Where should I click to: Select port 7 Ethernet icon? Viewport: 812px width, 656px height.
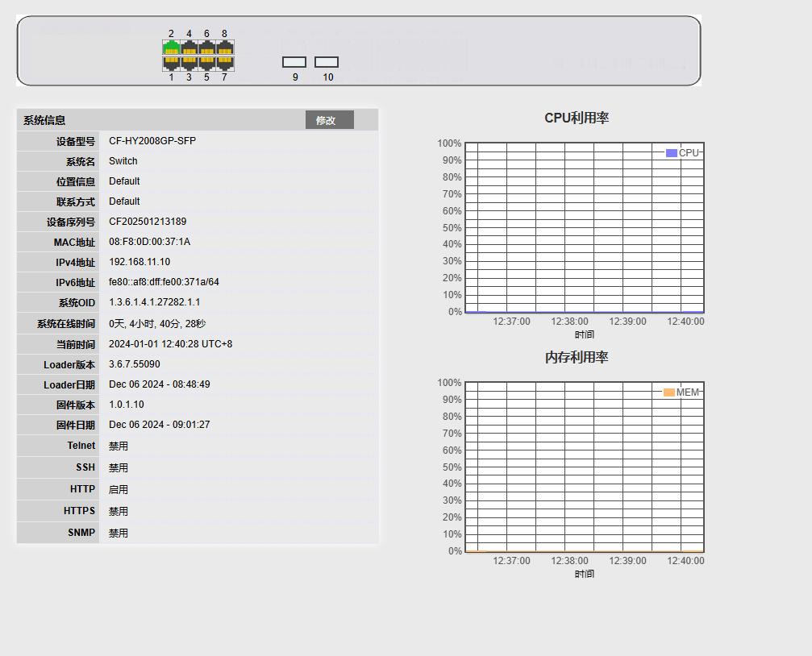pyautogui.click(x=224, y=63)
